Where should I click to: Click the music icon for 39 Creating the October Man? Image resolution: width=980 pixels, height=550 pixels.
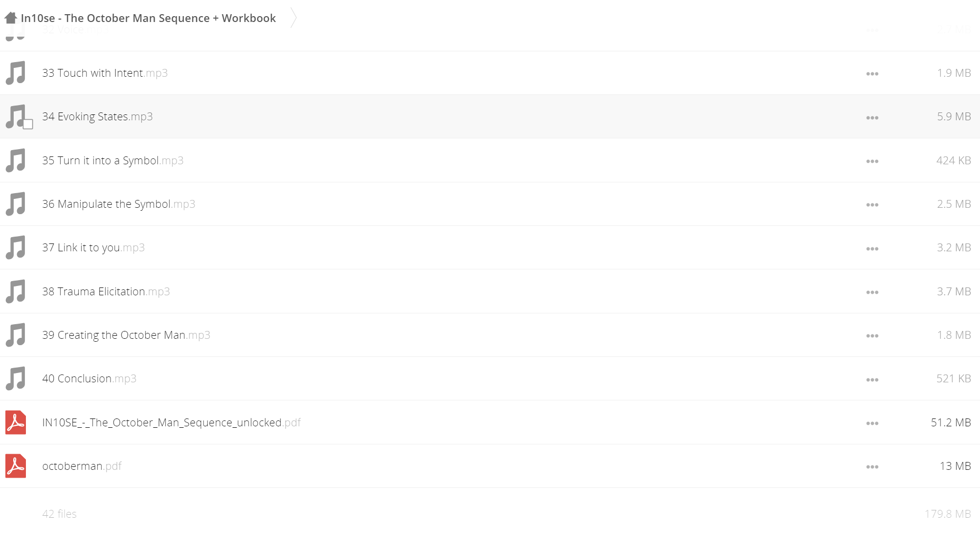[16, 335]
